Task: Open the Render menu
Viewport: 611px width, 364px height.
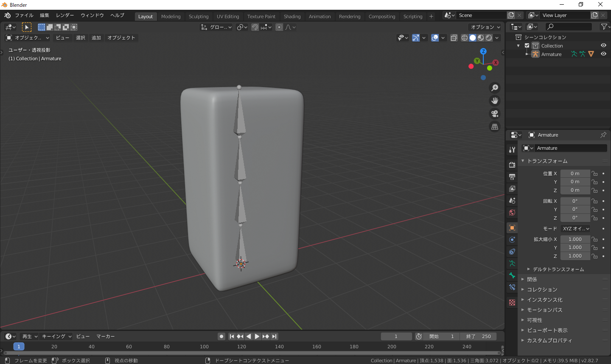Action: pos(65,15)
